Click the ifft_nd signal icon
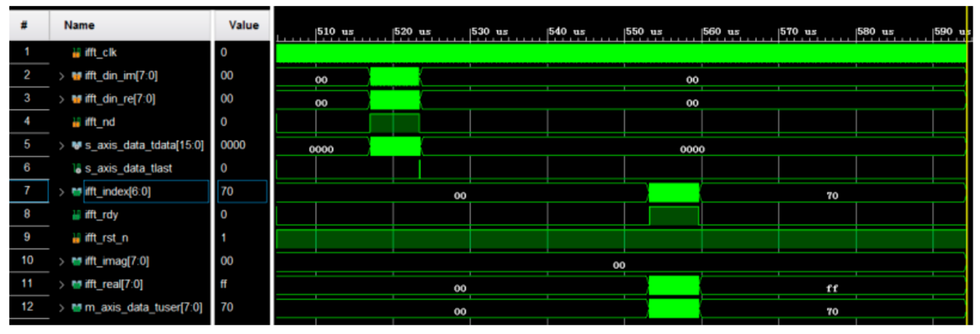This screenshot has width=980, height=334. pyautogui.click(x=76, y=122)
